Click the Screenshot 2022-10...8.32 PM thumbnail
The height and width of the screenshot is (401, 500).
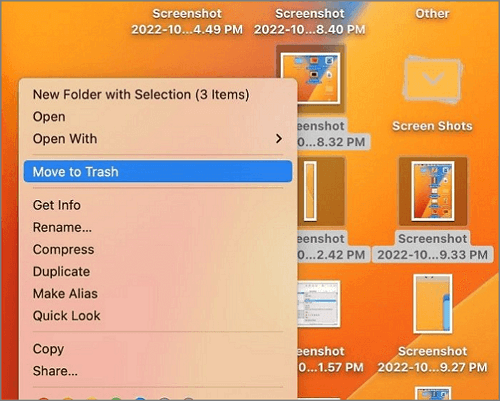(x=311, y=79)
